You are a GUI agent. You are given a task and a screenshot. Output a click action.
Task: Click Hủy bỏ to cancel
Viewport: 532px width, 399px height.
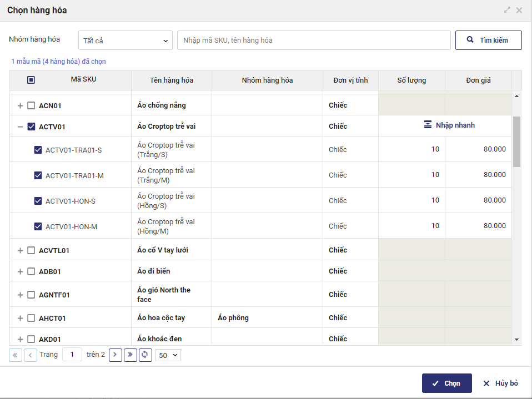click(500, 383)
